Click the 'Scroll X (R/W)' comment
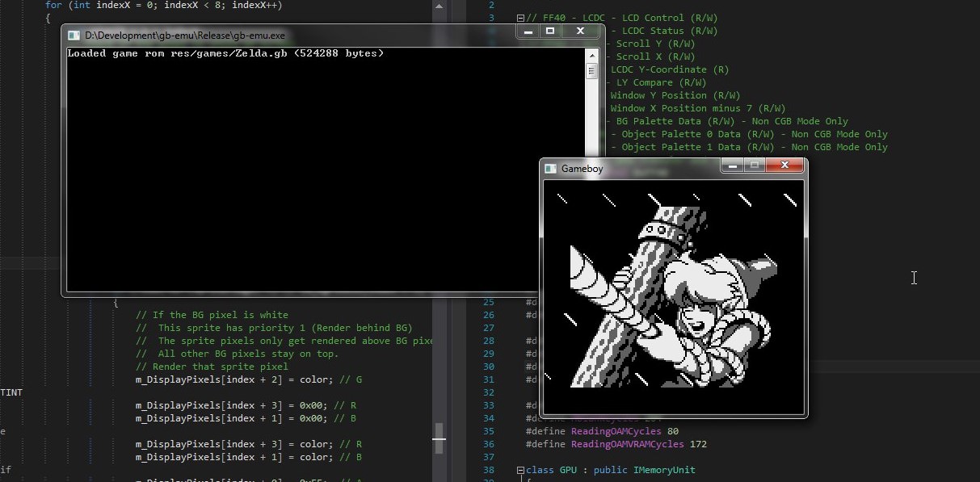 click(655, 57)
